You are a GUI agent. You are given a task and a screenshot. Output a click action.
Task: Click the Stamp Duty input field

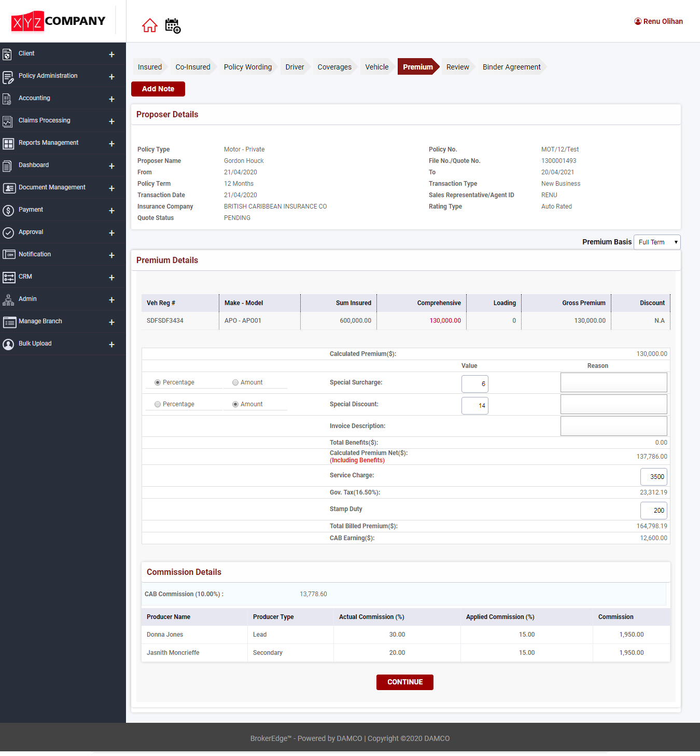click(x=654, y=511)
